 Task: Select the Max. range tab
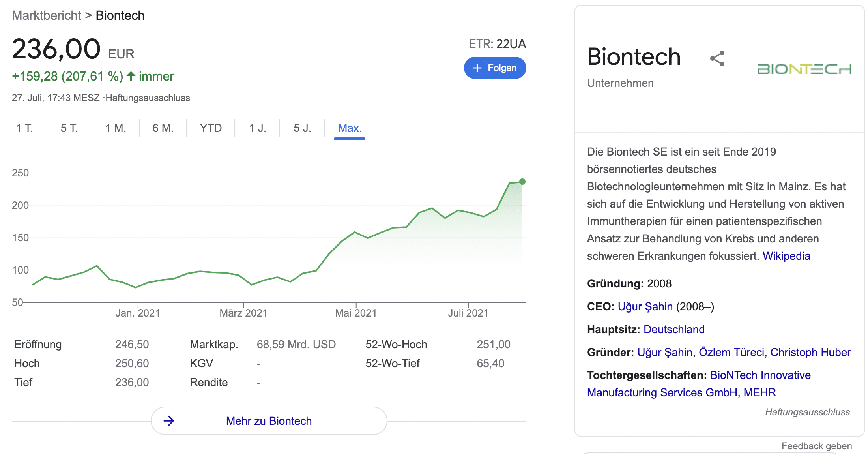(350, 128)
